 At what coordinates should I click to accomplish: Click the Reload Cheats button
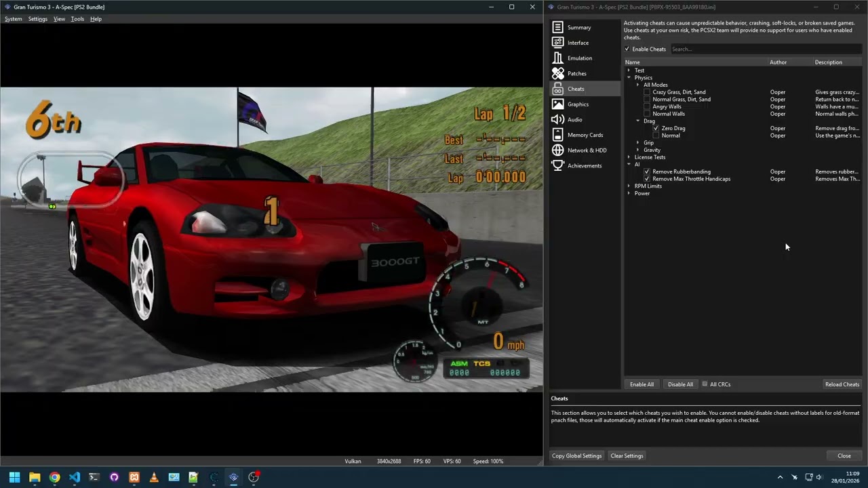842,384
